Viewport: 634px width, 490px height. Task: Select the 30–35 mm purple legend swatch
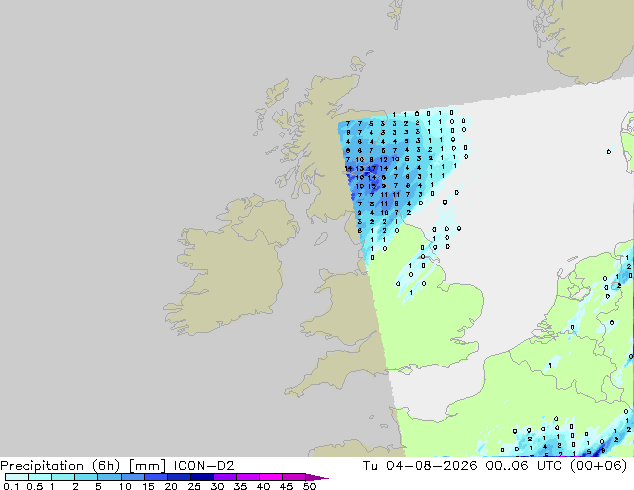point(224,477)
